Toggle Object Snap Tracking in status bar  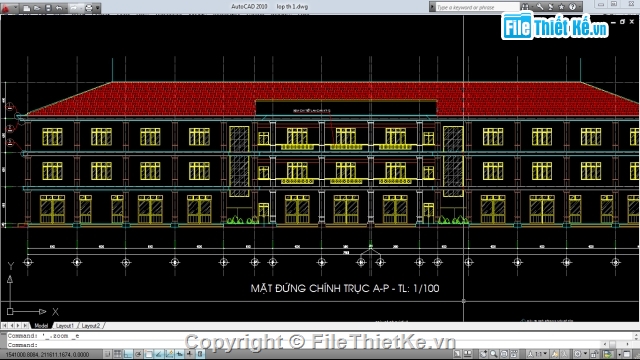pyautogui.click(x=159, y=354)
